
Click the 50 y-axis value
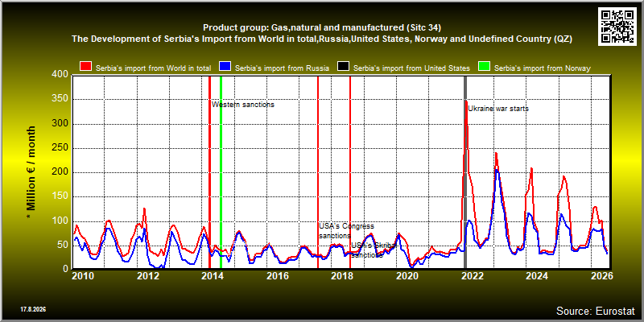(63, 246)
